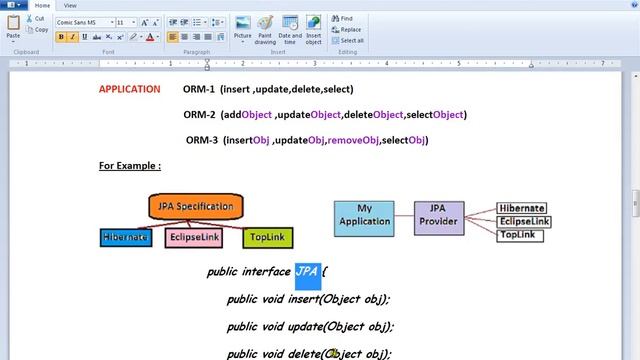
Task: Click the Find button
Action: click(342, 19)
